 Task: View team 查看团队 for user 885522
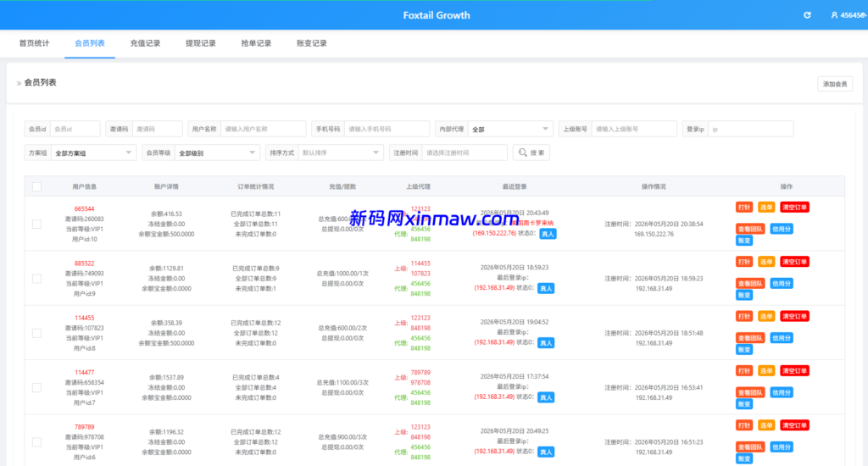click(x=750, y=283)
